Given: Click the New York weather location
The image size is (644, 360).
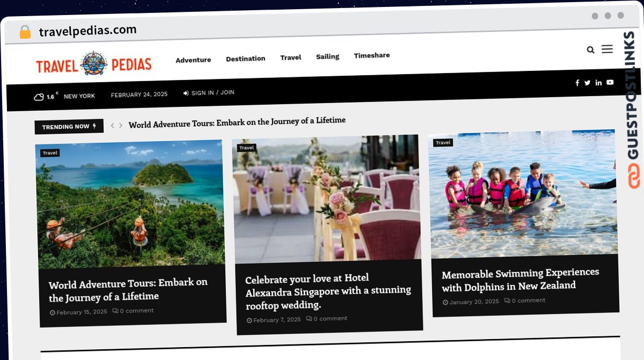Looking at the screenshot, I should (79, 96).
